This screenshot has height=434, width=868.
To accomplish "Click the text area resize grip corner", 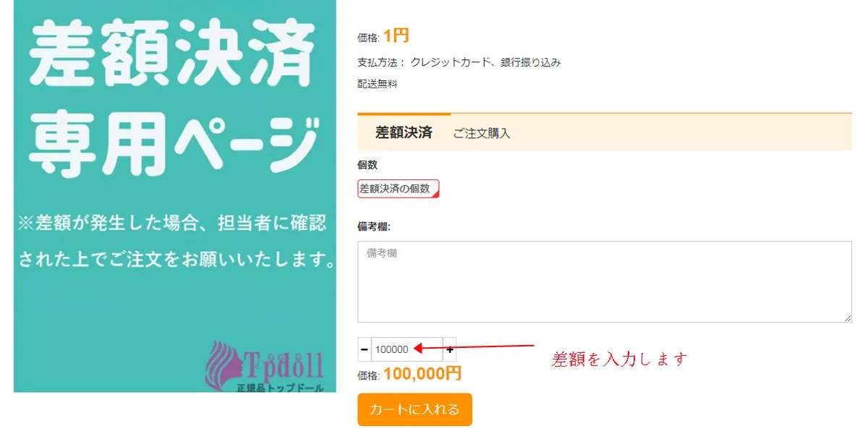I will coord(848,318).
